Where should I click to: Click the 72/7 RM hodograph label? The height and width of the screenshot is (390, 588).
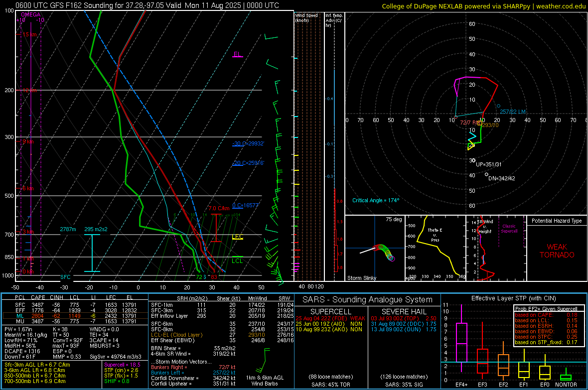469,123
